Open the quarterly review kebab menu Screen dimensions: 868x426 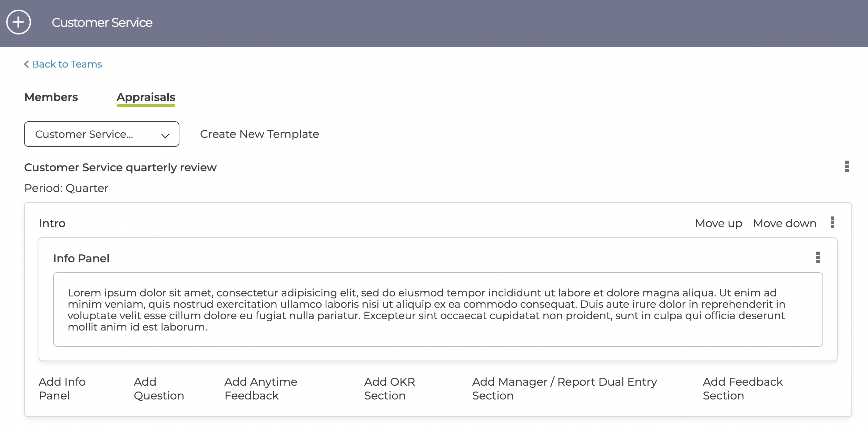click(x=847, y=166)
